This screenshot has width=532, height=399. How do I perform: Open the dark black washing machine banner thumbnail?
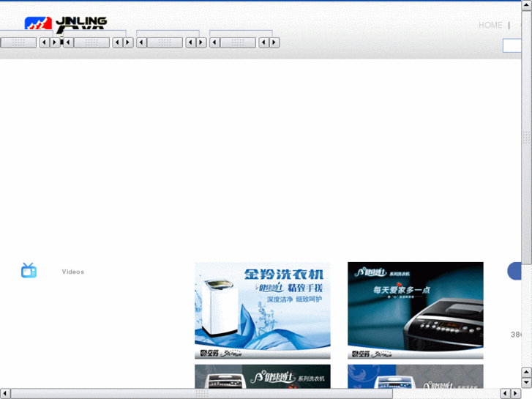pos(416,310)
